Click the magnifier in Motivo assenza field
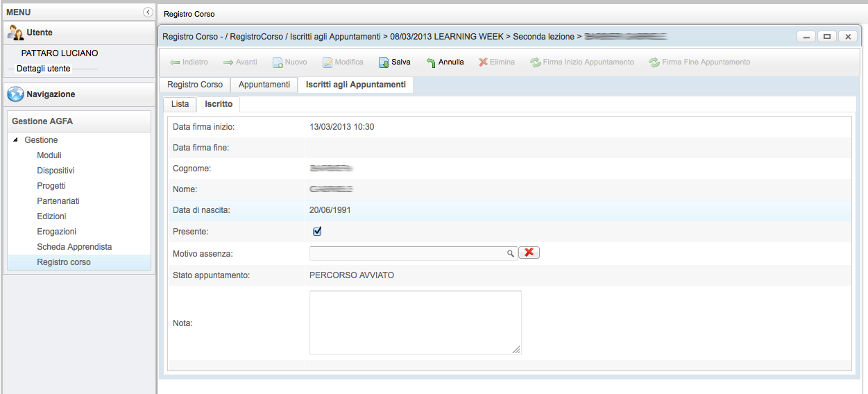The height and width of the screenshot is (394, 868). tap(511, 254)
